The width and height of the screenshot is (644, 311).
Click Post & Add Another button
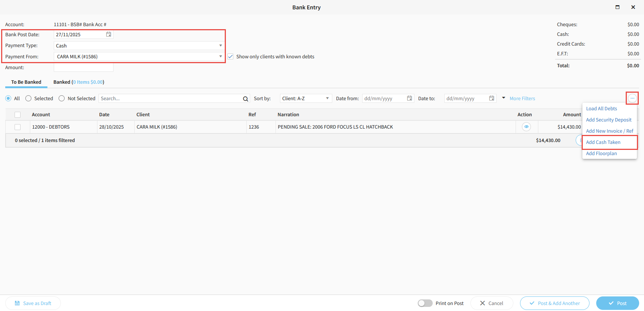[555, 303]
